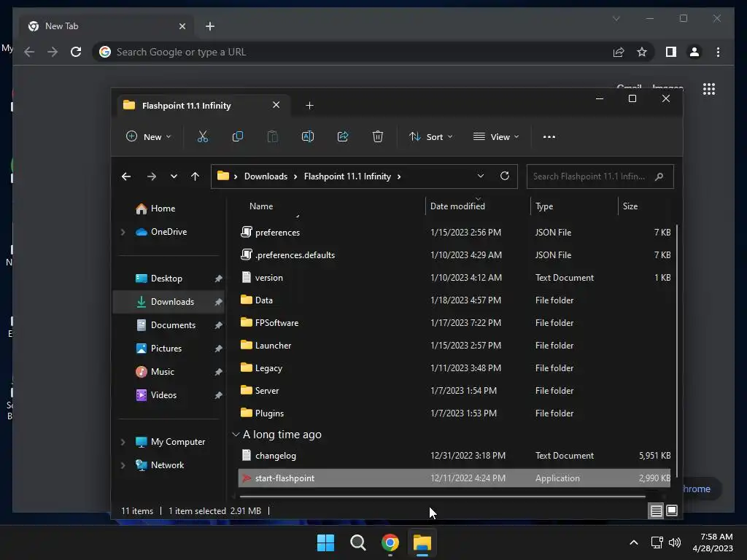This screenshot has width=747, height=560.
Task: Select the FPSoftware folder
Action: [x=454, y=323]
